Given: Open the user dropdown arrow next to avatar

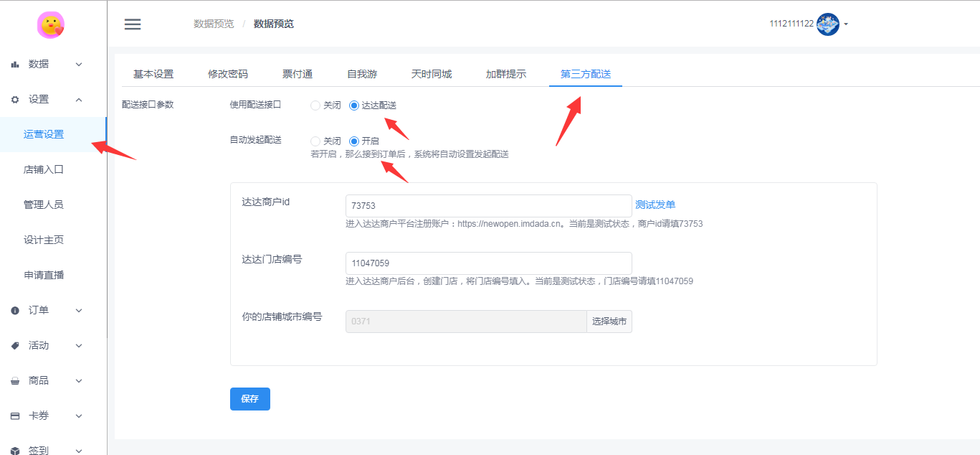Looking at the screenshot, I should click(846, 24).
